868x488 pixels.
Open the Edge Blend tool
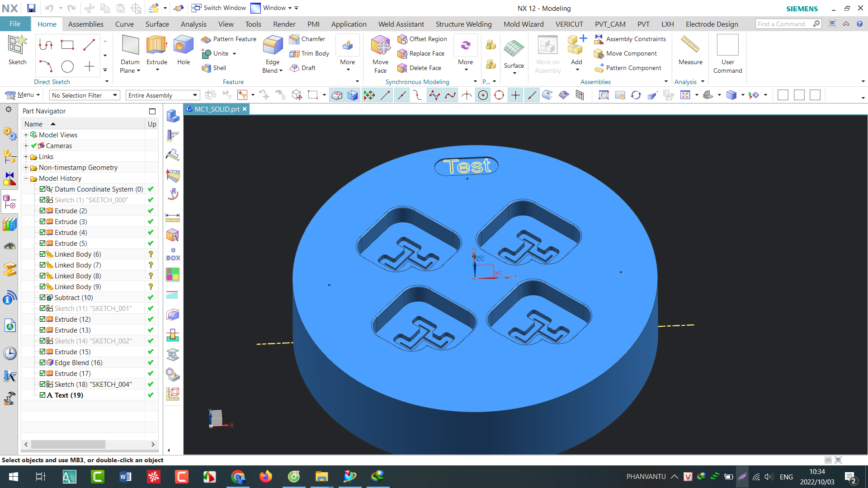click(272, 46)
